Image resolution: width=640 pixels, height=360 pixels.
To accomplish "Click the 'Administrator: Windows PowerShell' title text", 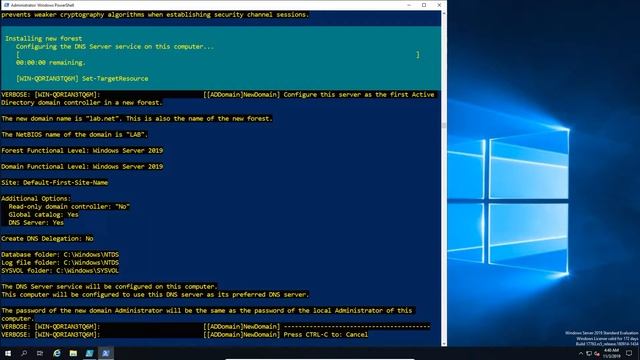I will pyautogui.click(x=42, y=5).
